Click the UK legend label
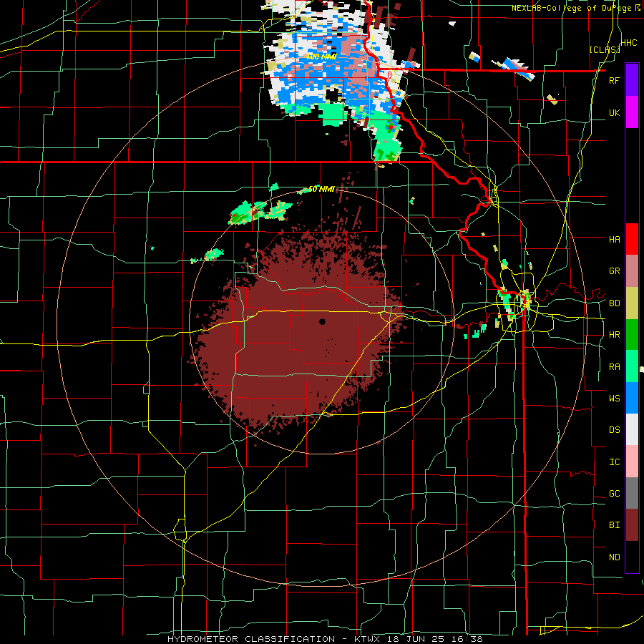The image size is (644, 644). tap(614, 112)
